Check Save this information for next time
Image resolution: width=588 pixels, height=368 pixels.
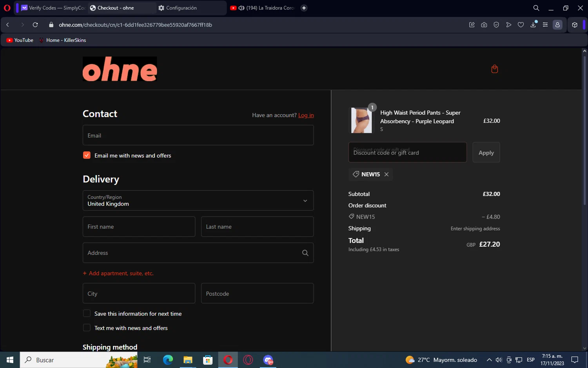click(x=87, y=313)
